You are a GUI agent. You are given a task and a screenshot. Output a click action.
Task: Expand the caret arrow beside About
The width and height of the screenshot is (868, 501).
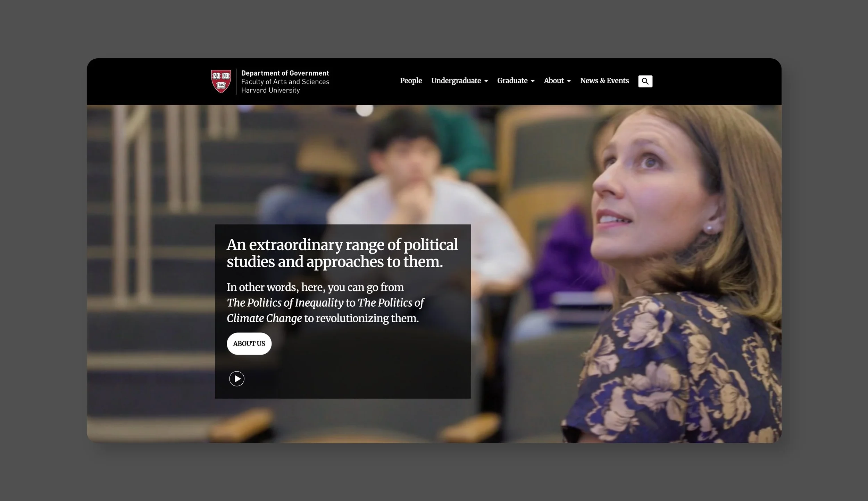click(x=569, y=81)
